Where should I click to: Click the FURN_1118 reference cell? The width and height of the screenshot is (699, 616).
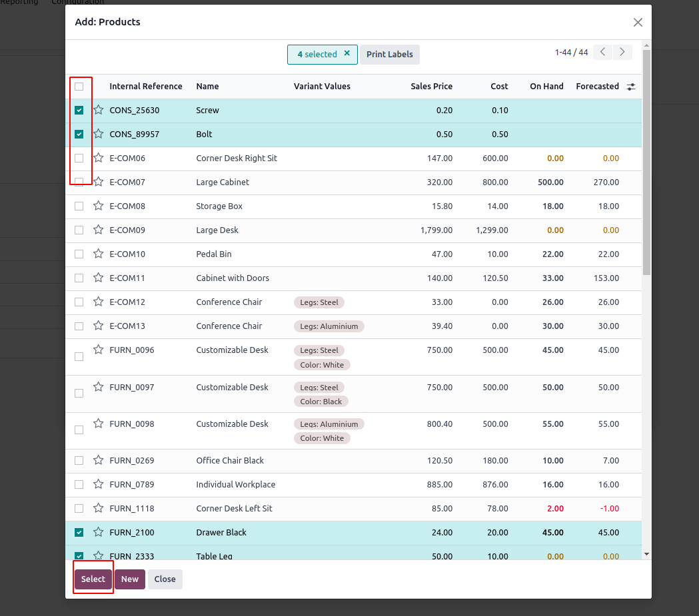132,509
